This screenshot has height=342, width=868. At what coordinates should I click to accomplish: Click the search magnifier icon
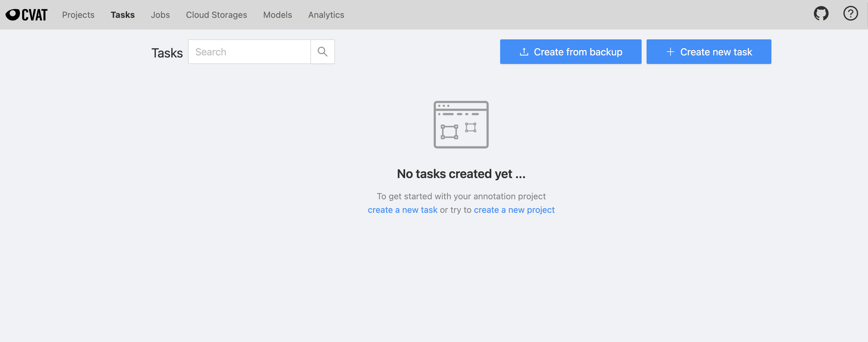(x=322, y=52)
